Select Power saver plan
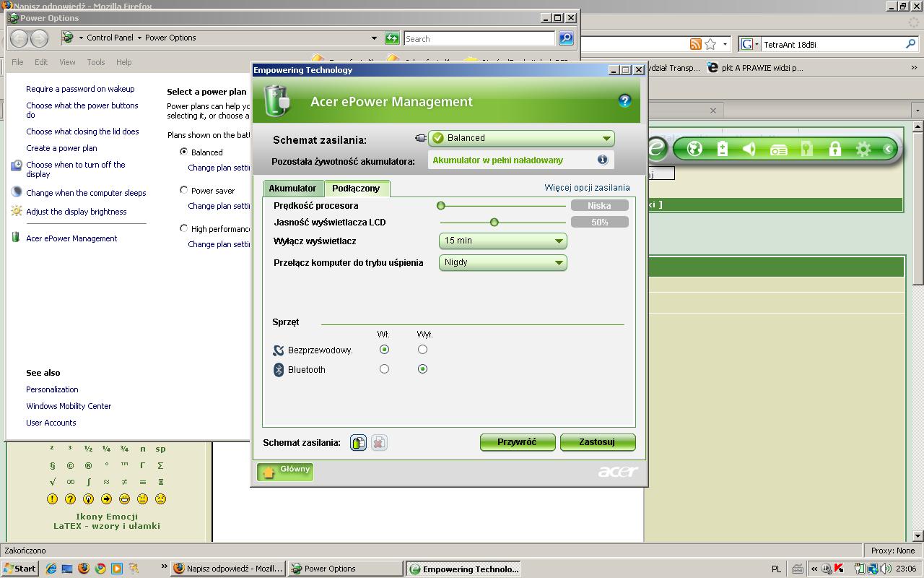Screen dimensions: 924x578 click(183, 190)
